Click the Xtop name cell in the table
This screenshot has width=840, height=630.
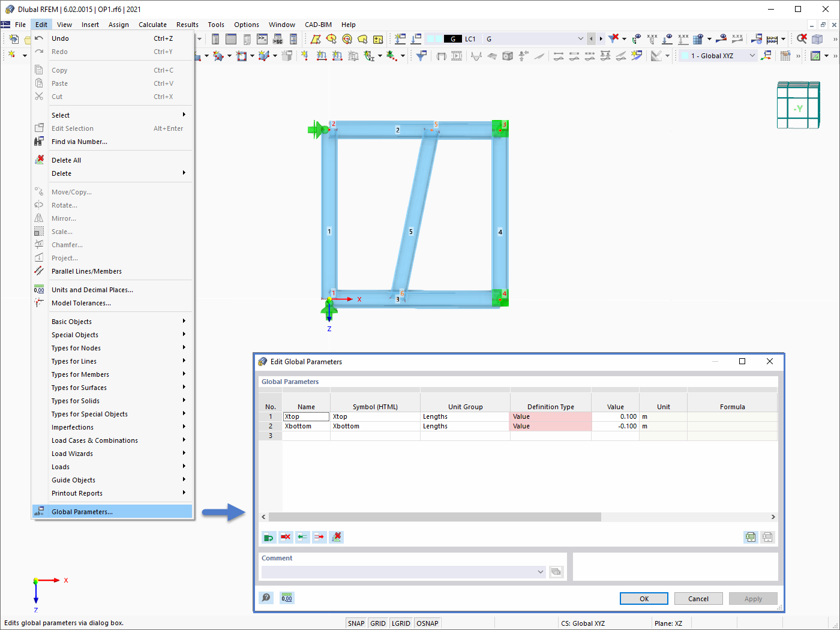[x=306, y=415]
